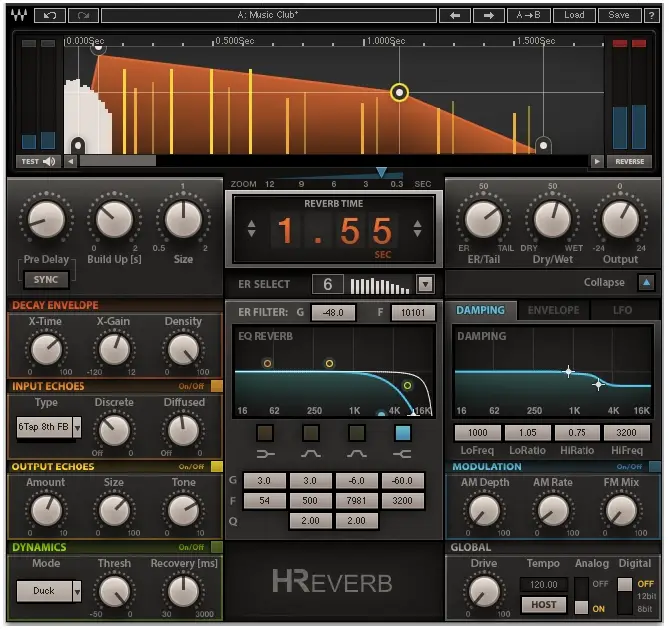
Task: Click the yellow reverb time envelope handle
Action: tap(399, 93)
